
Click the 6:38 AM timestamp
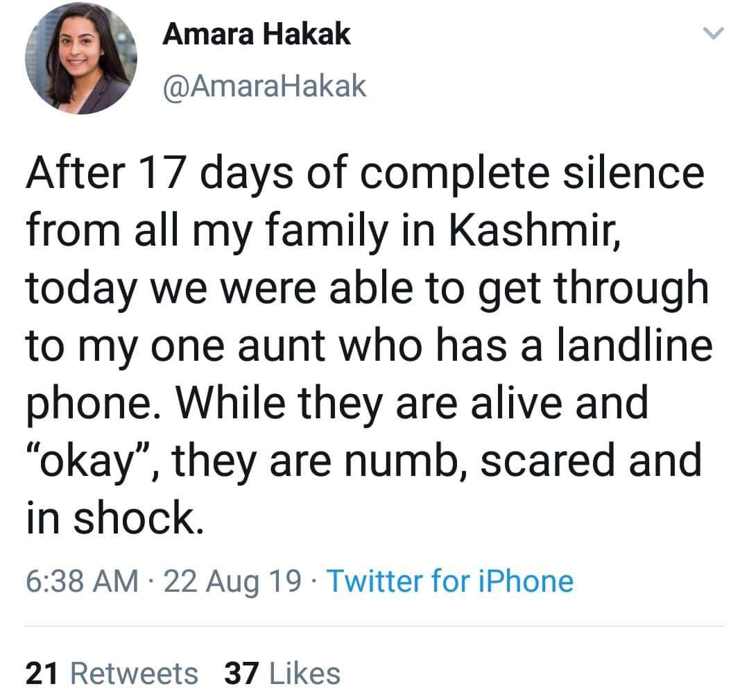[x=81, y=581]
